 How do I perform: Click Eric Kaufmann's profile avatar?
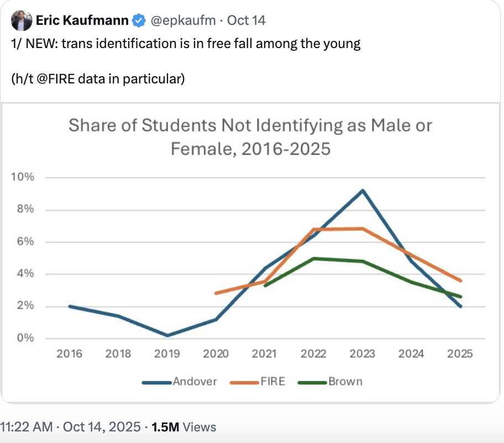coord(21,22)
